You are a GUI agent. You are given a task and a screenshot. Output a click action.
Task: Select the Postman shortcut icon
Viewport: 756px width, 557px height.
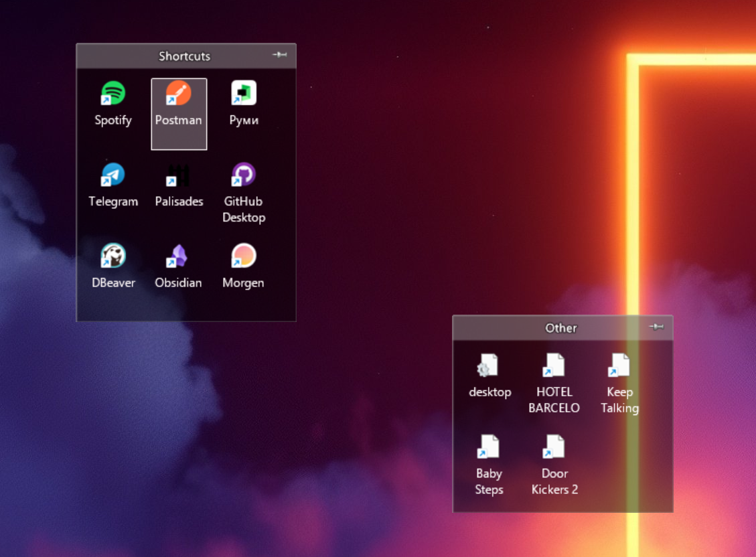coord(178,94)
